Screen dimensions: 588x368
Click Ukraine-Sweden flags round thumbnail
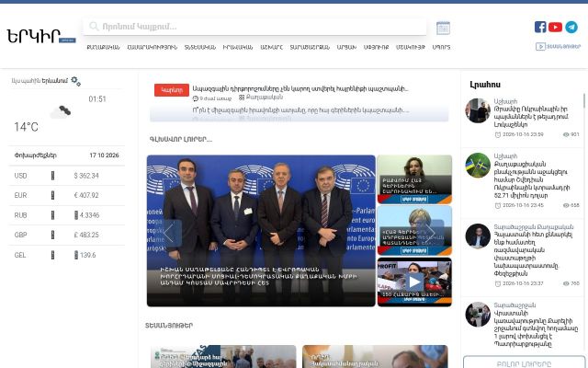[478, 166]
